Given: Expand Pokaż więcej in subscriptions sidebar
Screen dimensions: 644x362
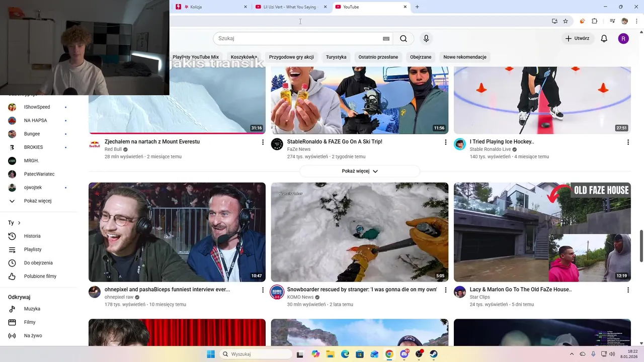Looking at the screenshot, I should point(38,201).
